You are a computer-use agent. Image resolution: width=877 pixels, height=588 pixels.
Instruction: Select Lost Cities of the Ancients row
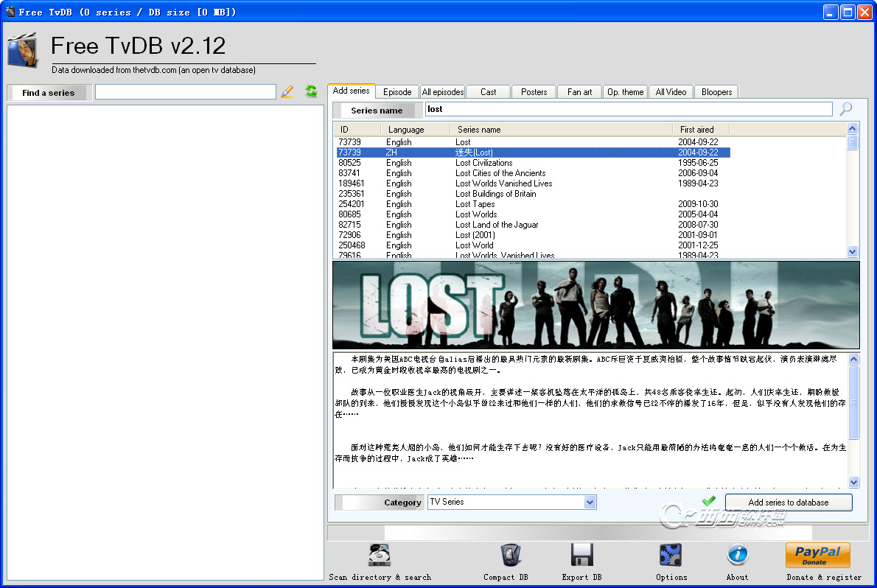(533, 173)
